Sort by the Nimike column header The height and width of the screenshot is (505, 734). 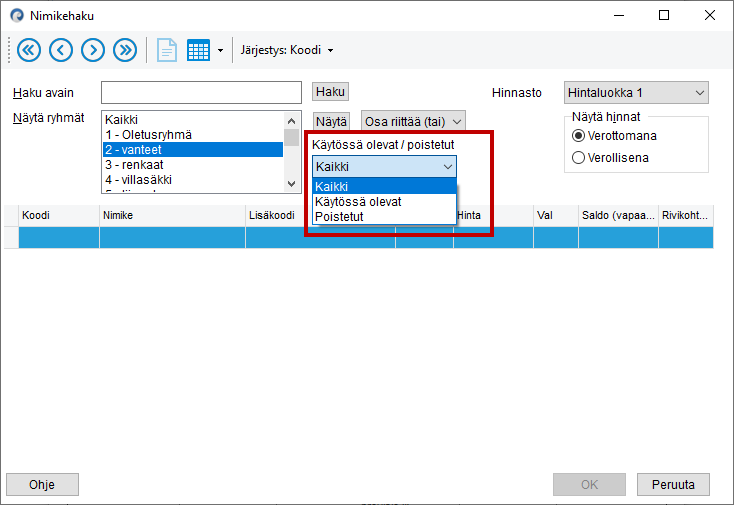[x=172, y=215]
